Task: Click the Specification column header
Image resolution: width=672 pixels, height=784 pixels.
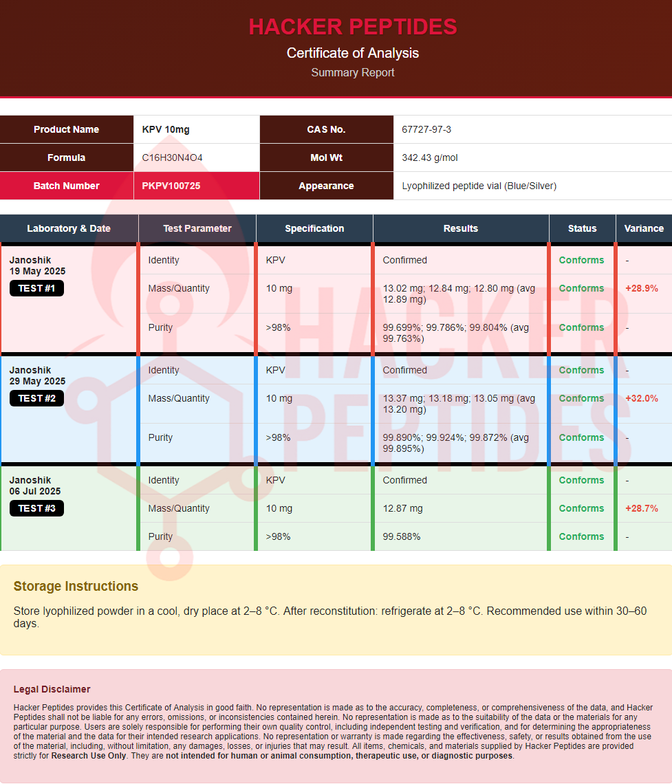Action: pos(314,228)
